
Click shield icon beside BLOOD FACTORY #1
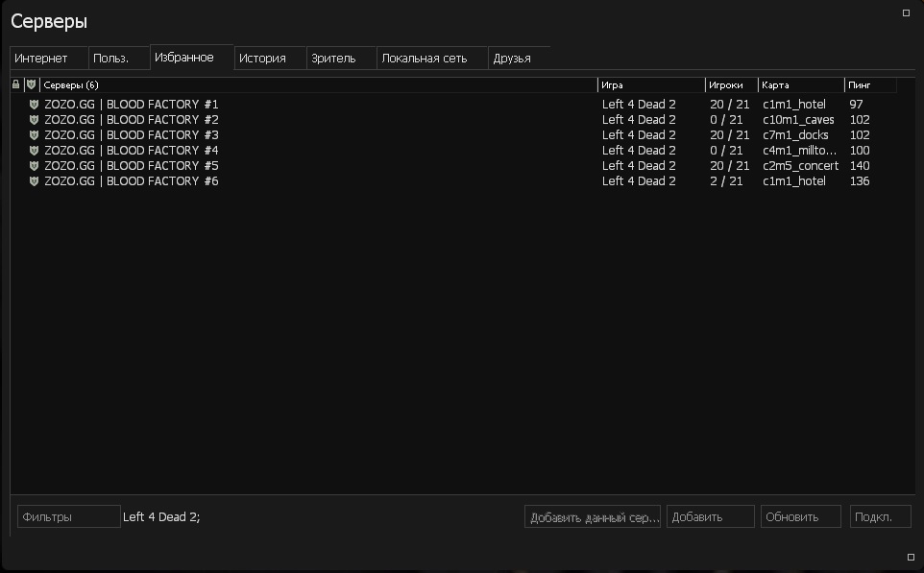point(34,105)
